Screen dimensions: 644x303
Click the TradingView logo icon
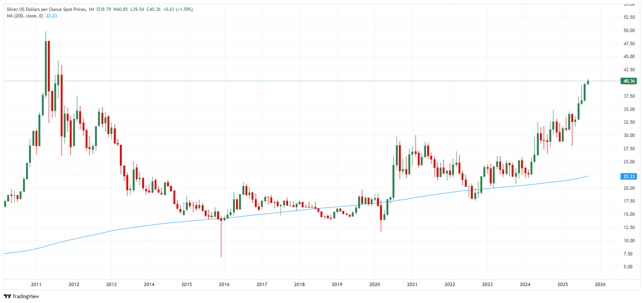pyautogui.click(x=8, y=296)
